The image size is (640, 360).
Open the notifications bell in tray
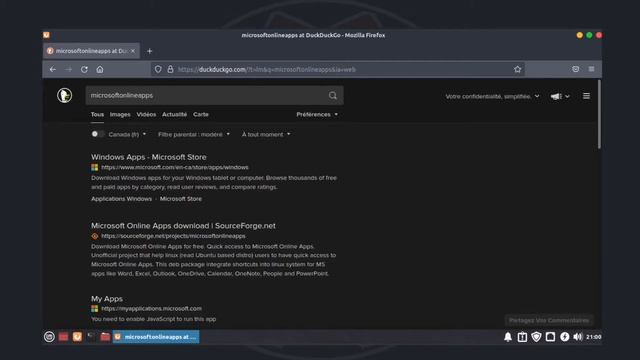click(x=508, y=337)
